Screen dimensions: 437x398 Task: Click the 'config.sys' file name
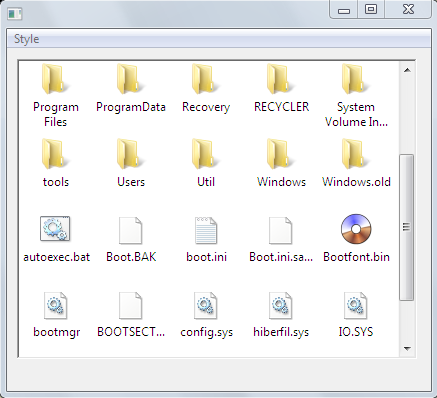[206, 332]
